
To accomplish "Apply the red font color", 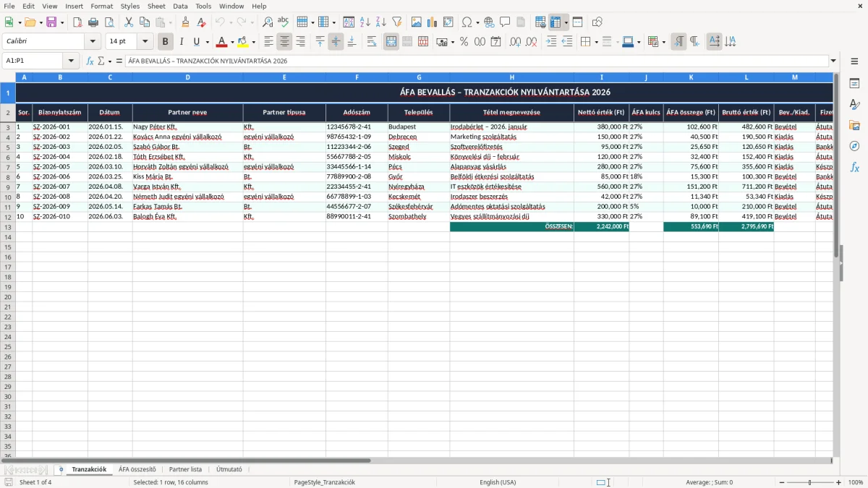I will coord(221,42).
